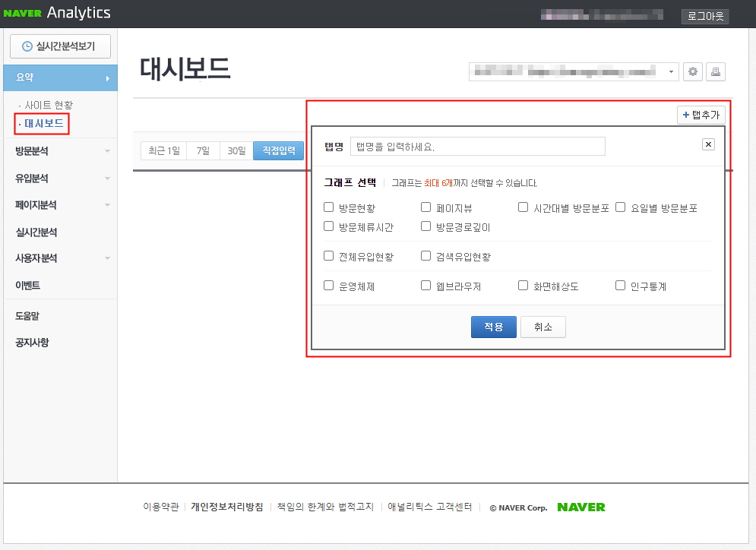Check the 페이지뷰 option
The image size is (756, 550).
[425, 207]
